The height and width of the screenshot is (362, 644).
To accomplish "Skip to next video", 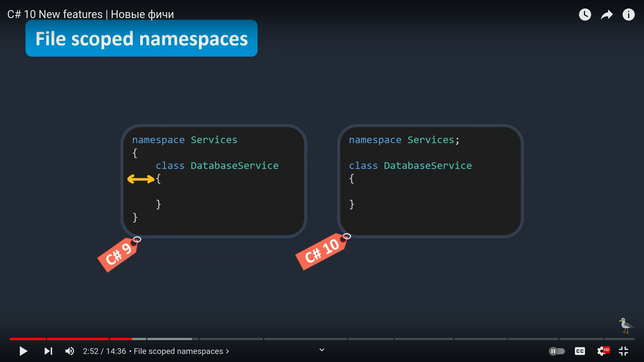I will tap(48, 351).
